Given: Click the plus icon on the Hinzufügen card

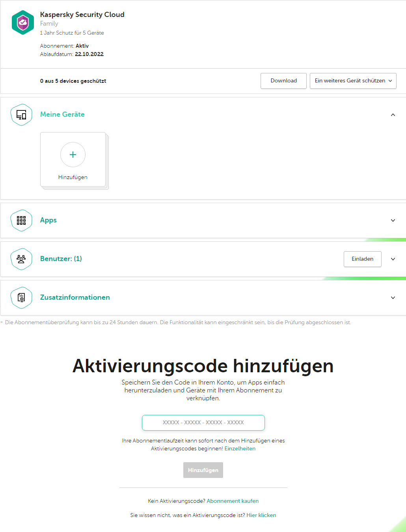Looking at the screenshot, I should 73,155.
